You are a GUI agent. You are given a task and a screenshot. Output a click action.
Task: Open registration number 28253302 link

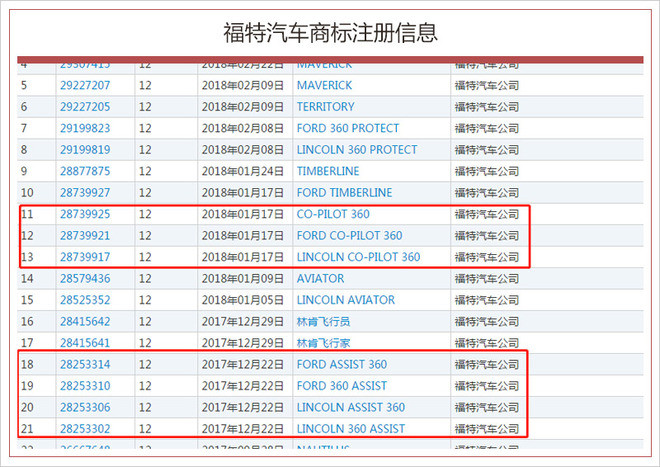pyautogui.click(x=85, y=429)
